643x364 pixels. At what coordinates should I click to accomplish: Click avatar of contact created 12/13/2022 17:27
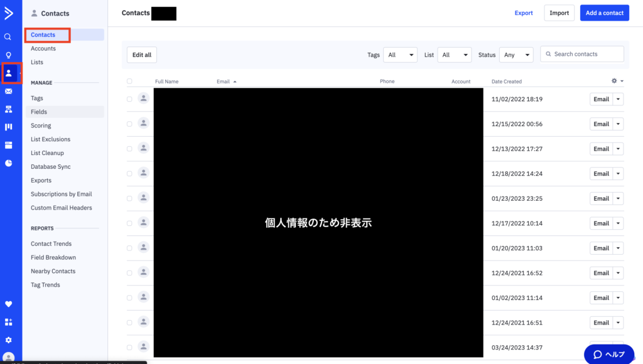[x=144, y=148]
